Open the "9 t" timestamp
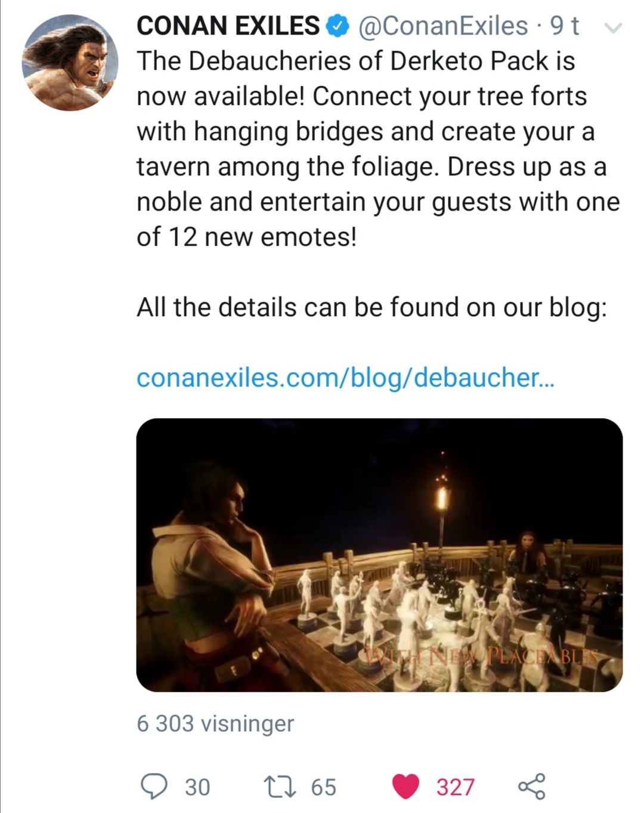Image resolution: width=644 pixels, height=813 pixels. pos(564,26)
